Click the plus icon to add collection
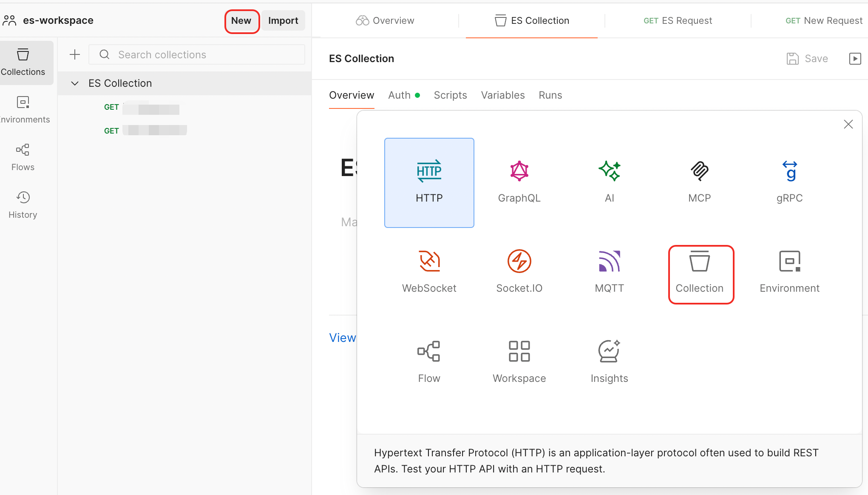Image resolution: width=868 pixels, height=495 pixels. (75, 55)
